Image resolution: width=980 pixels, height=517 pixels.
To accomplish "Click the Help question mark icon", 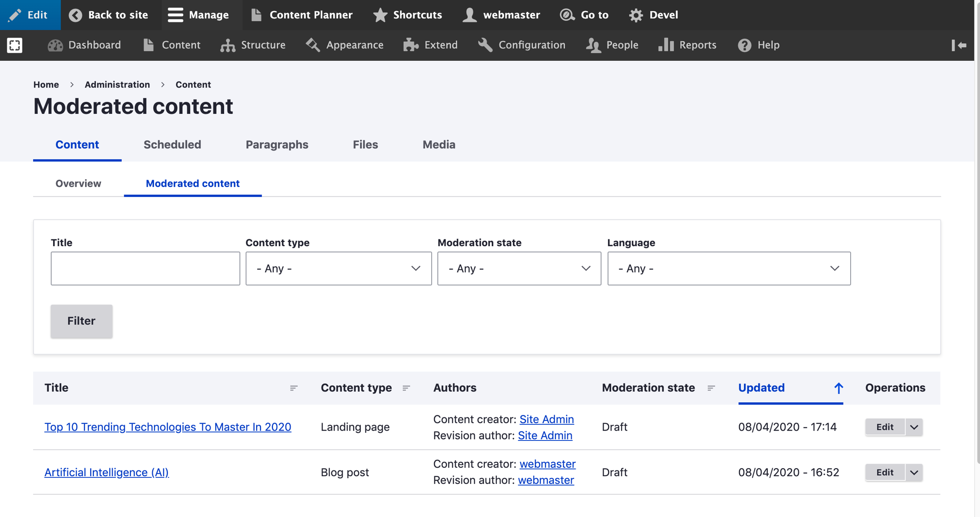I will pos(744,45).
